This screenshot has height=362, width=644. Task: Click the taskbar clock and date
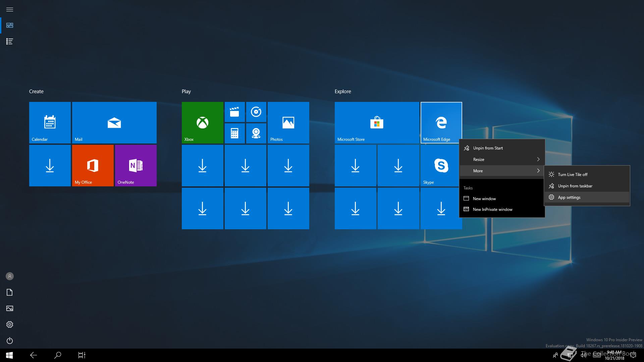[x=614, y=355]
